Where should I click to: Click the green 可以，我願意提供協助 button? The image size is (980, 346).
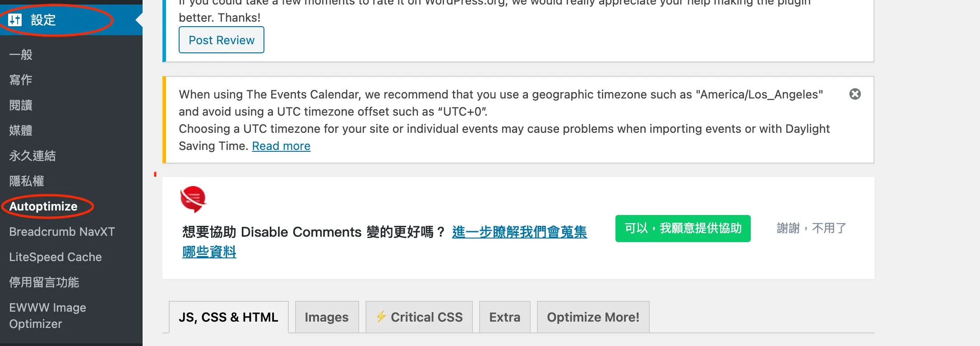[x=683, y=229]
